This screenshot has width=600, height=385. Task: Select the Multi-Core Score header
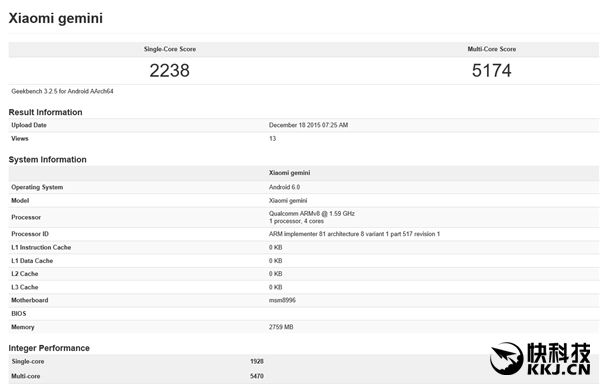[x=492, y=49]
